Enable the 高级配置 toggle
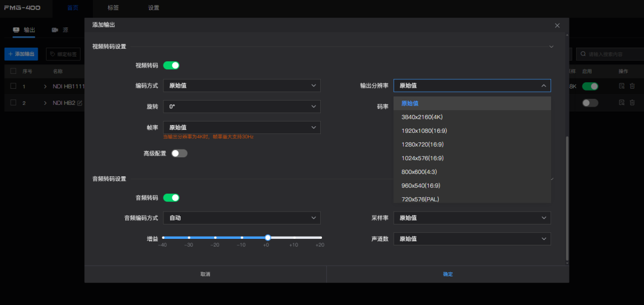This screenshot has height=305, width=644. click(x=179, y=153)
